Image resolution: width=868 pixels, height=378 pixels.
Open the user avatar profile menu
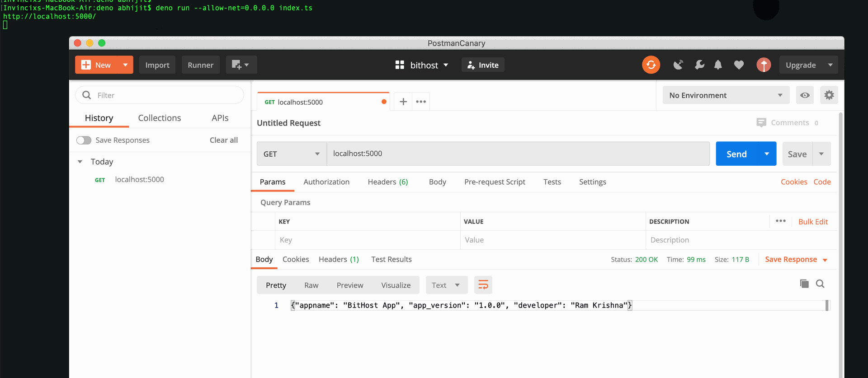[x=764, y=65]
